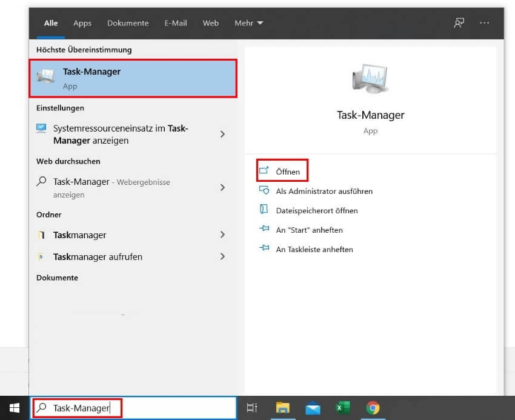Expand the Task-Manager Webergebnisse arrow

point(223,188)
